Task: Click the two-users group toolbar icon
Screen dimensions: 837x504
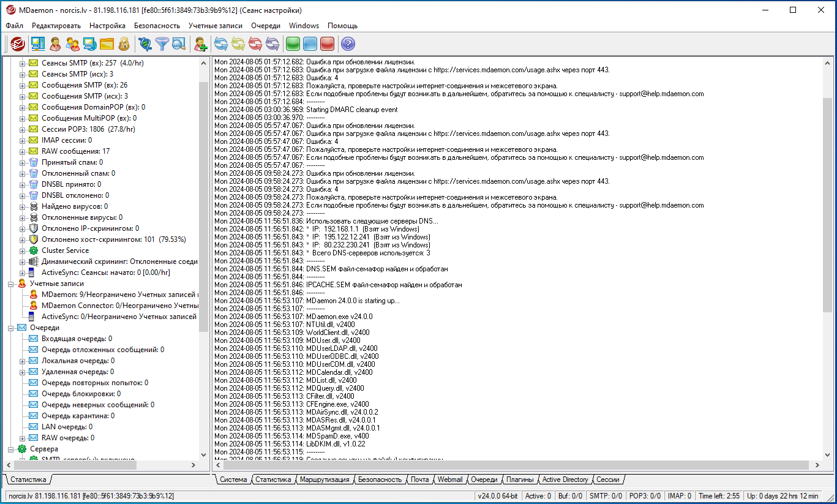Action: point(72,44)
